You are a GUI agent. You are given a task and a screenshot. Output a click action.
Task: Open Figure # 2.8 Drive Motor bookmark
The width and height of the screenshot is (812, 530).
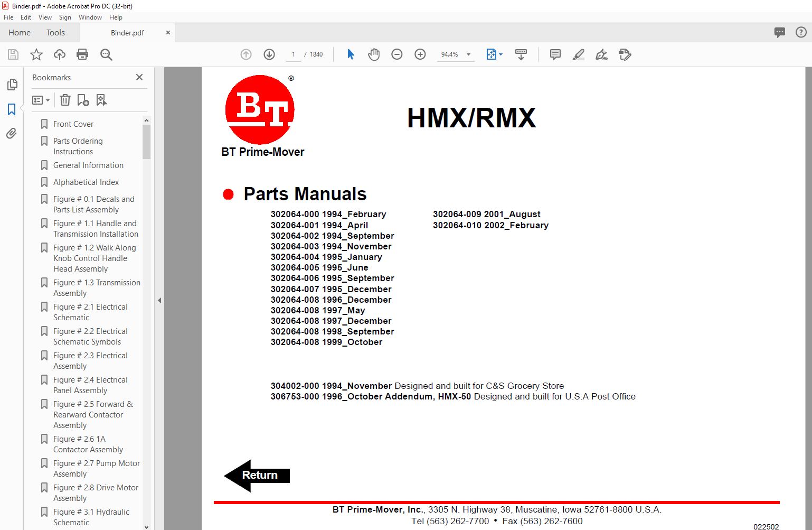[96, 493]
